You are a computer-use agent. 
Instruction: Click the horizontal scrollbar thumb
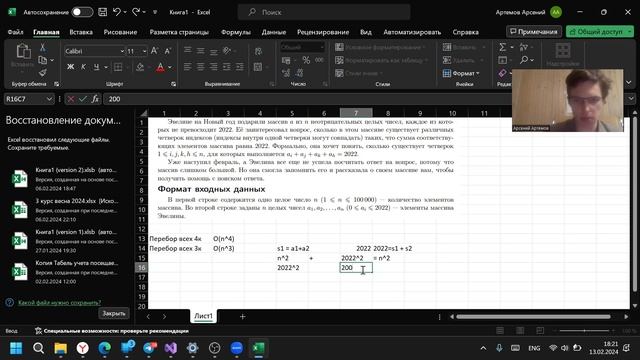pyautogui.click(x=533, y=316)
